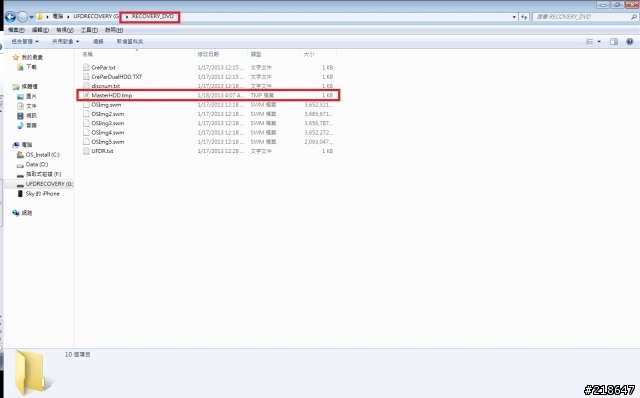Open the 檢視(V) menu
Viewport: 640px width, 398px height.
click(65, 30)
